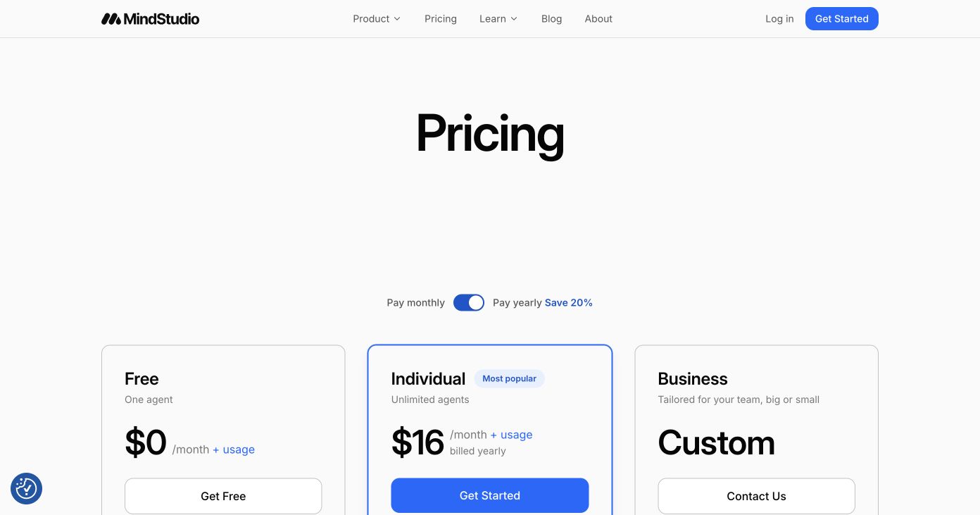Click the Most popular badge

tap(509, 379)
